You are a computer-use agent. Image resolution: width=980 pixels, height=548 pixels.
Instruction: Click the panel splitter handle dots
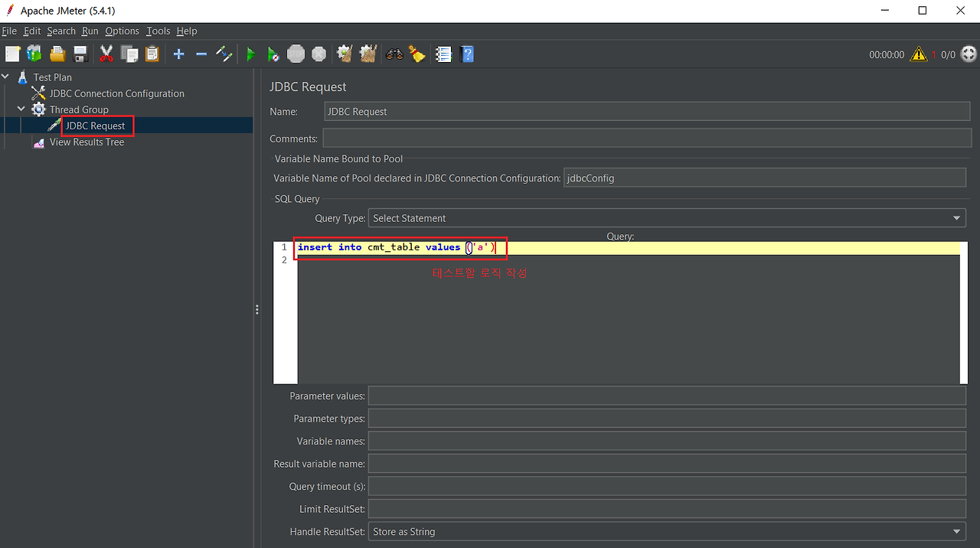[257, 309]
